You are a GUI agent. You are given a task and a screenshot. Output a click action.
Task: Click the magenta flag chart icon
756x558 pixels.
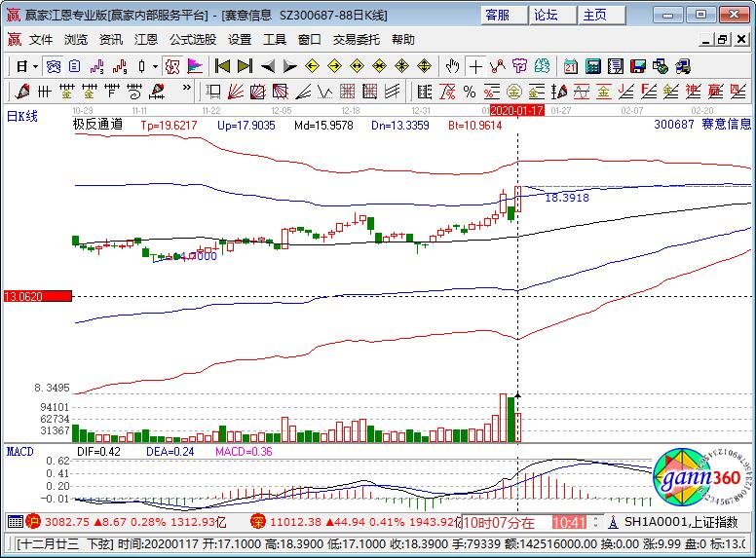point(195,66)
